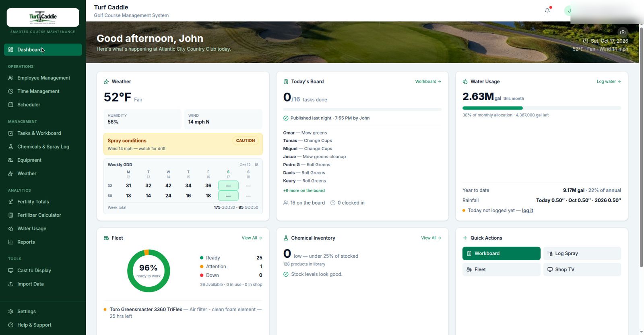Click the tasks done progress bar

[362, 110]
